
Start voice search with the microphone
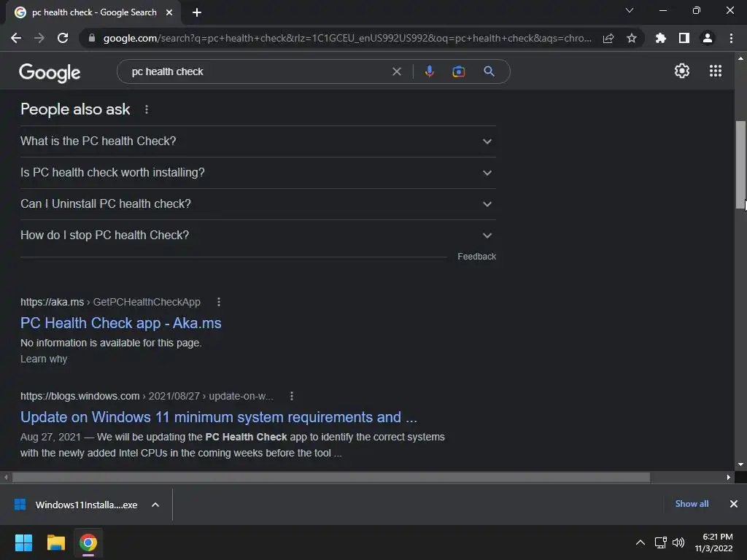click(x=429, y=71)
